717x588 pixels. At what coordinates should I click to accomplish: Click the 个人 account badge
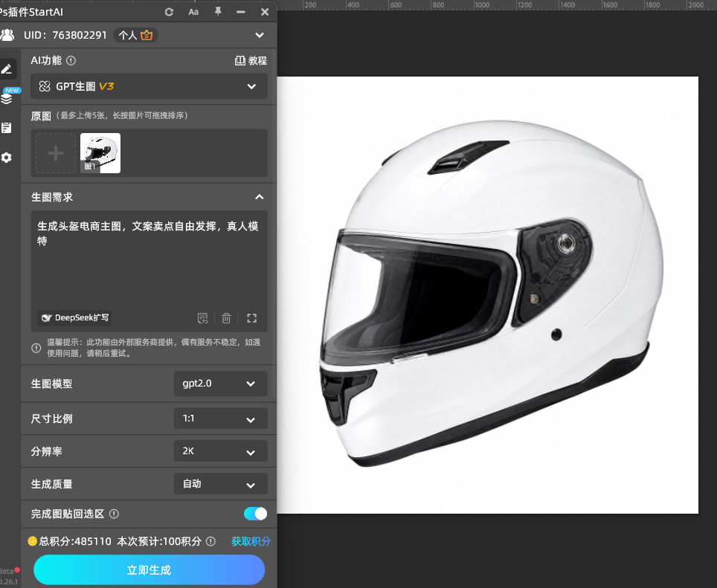click(135, 35)
